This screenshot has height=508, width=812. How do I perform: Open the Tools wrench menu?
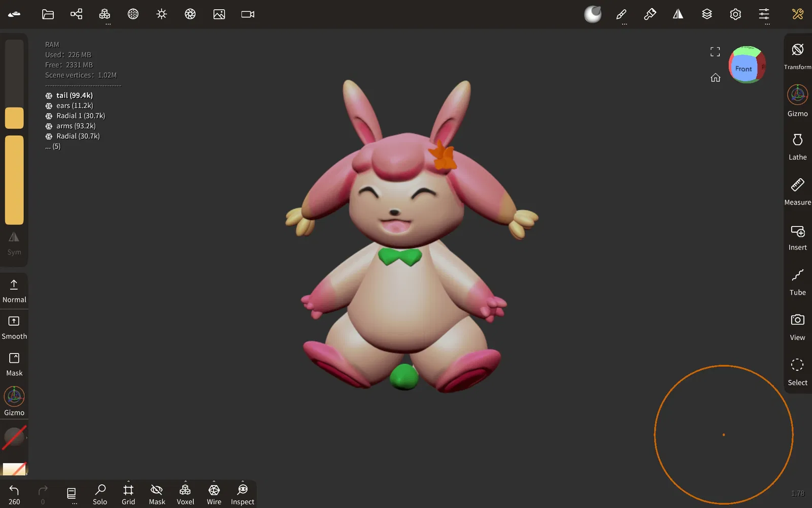[x=798, y=14]
